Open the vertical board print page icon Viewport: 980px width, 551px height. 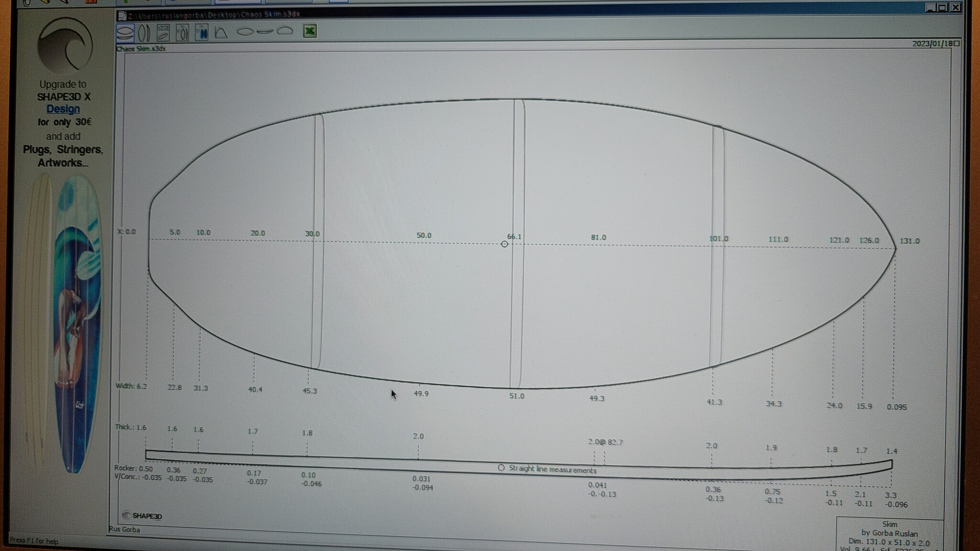pyautogui.click(x=182, y=33)
